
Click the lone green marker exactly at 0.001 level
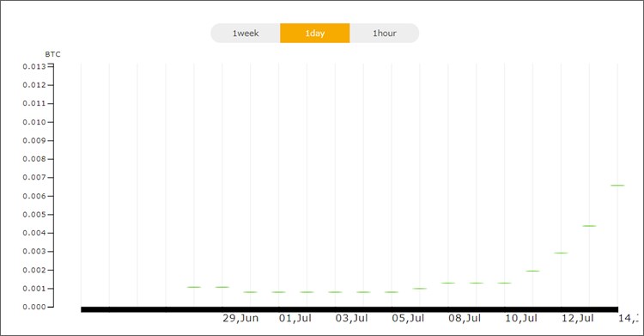pos(420,288)
